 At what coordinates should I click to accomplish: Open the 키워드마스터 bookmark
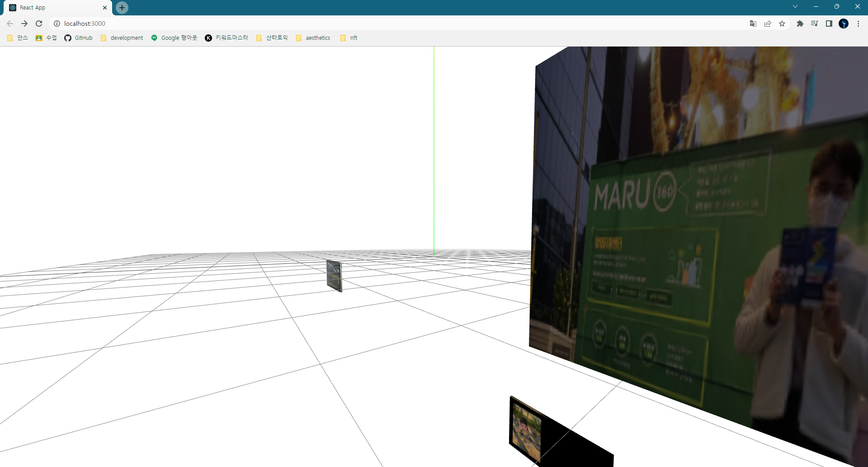(226, 38)
